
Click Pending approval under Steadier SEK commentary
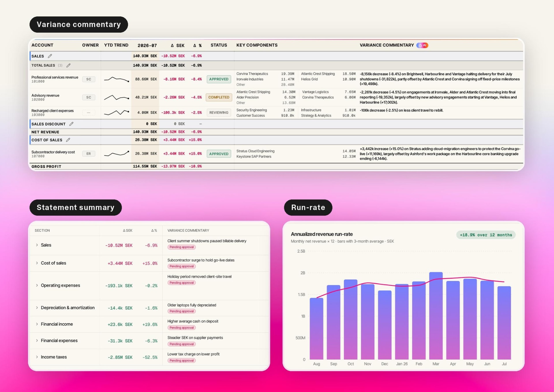pyautogui.click(x=181, y=344)
